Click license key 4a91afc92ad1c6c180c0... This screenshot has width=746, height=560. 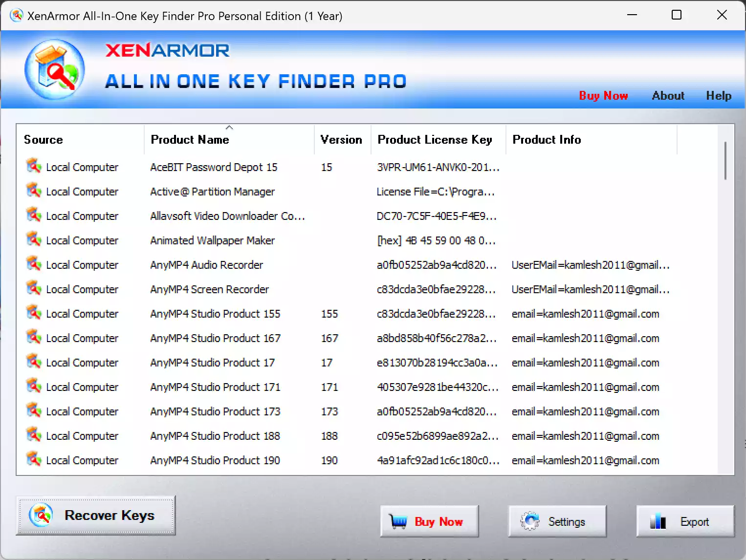(438, 460)
